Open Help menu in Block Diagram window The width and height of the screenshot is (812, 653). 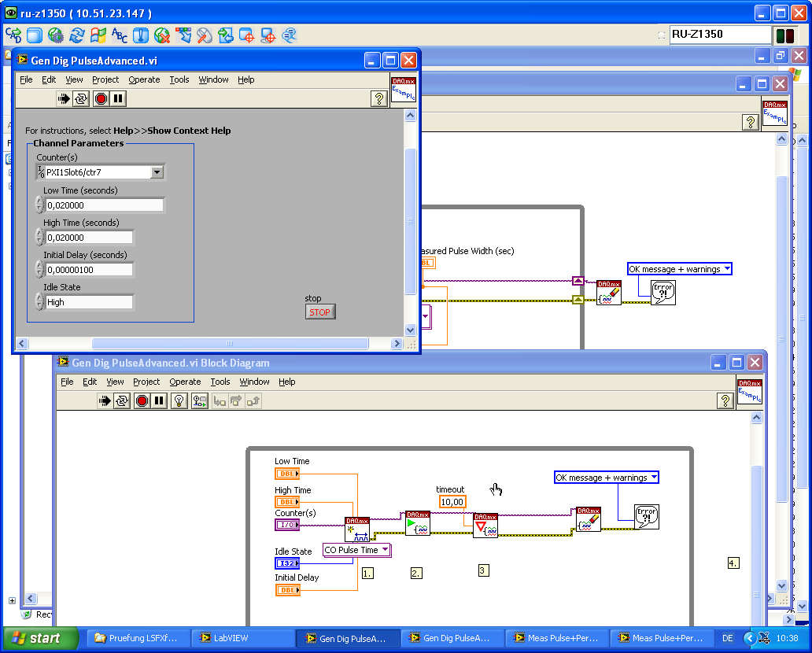pyautogui.click(x=287, y=382)
